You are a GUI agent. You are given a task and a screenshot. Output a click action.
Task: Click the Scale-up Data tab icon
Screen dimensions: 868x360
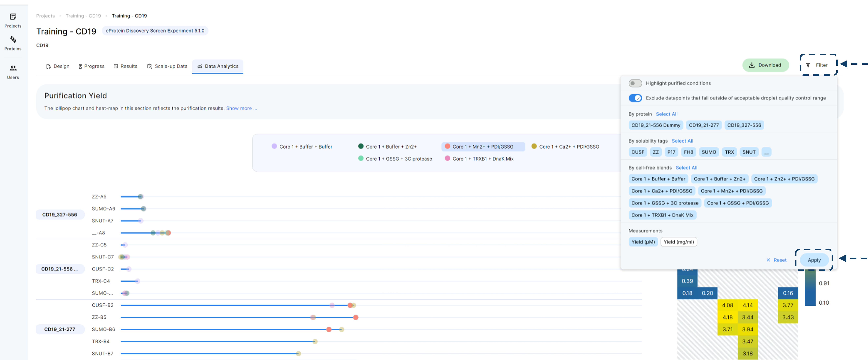tap(149, 66)
